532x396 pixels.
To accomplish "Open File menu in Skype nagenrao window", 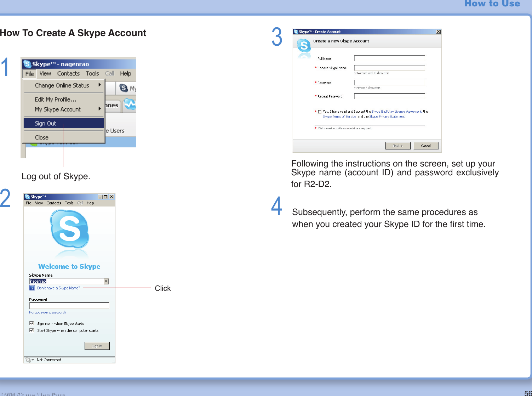I will pyautogui.click(x=29, y=74).
